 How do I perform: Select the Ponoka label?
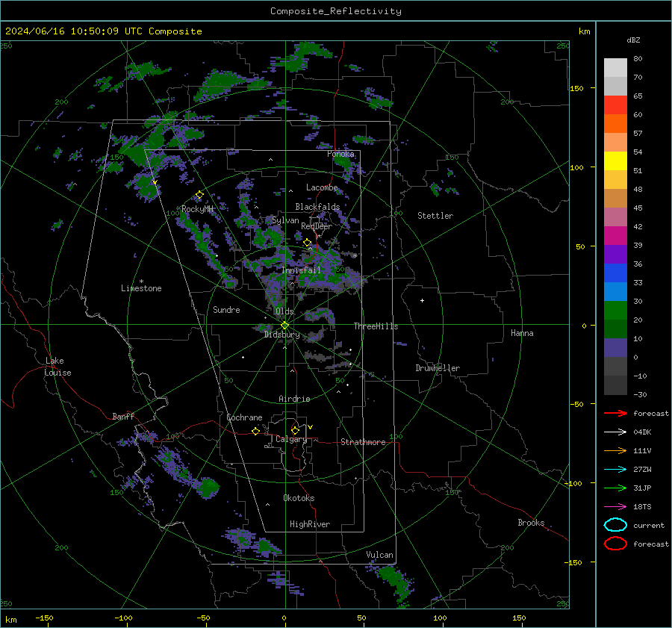pyautogui.click(x=340, y=154)
